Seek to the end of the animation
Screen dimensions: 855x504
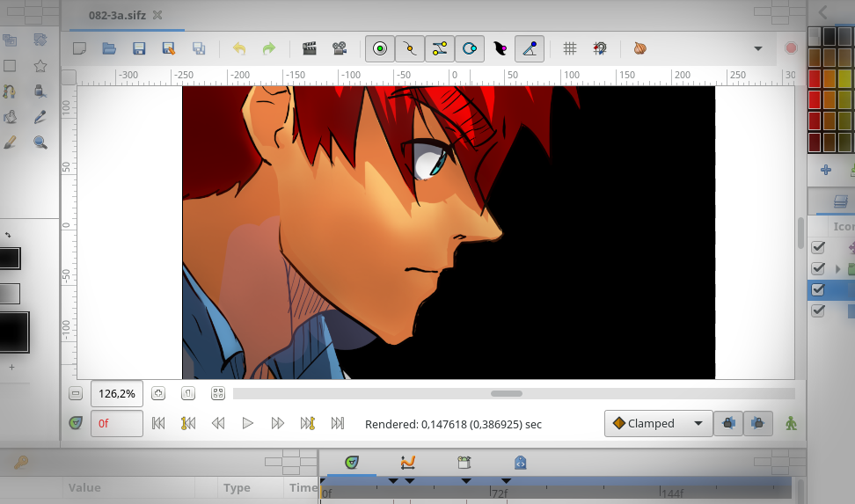point(338,423)
